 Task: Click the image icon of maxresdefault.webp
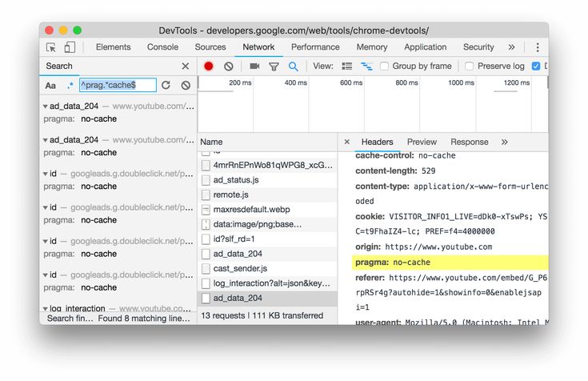(206, 210)
